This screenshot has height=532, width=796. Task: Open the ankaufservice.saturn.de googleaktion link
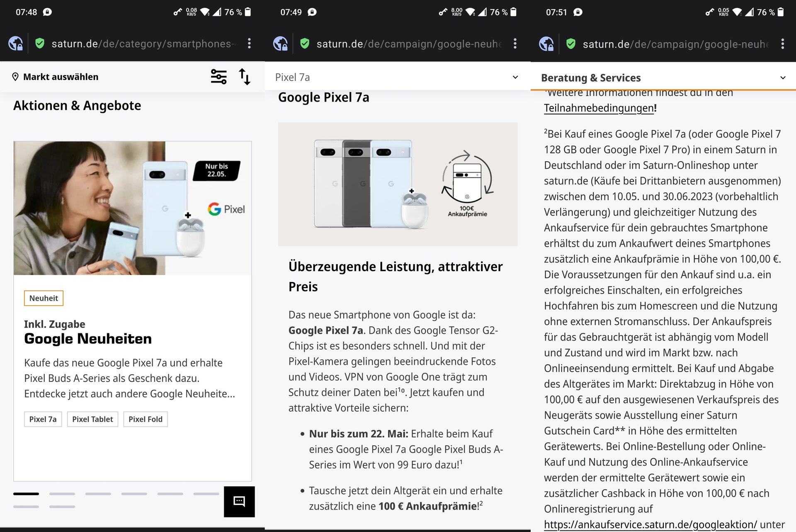point(650,524)
